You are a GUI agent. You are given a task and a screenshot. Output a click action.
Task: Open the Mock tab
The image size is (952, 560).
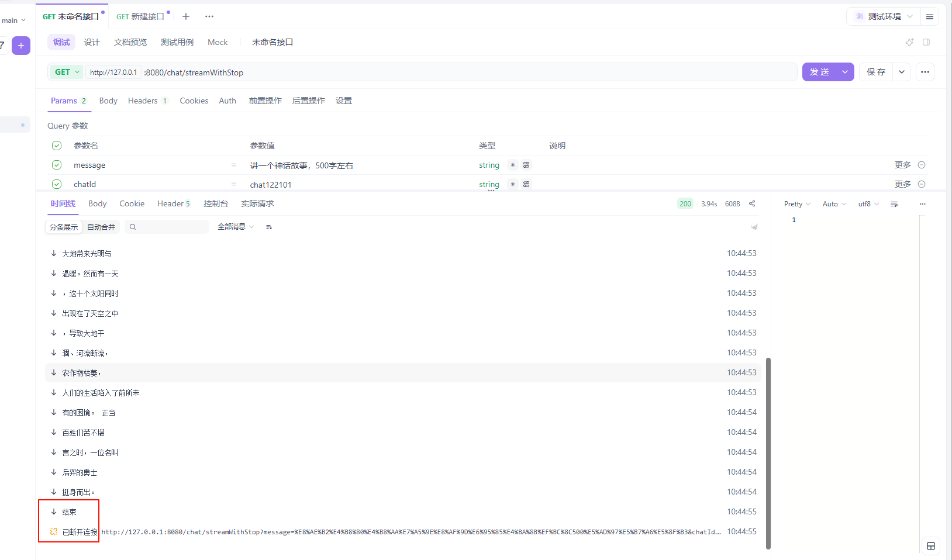pyautogui.click(x=218, y=42)
